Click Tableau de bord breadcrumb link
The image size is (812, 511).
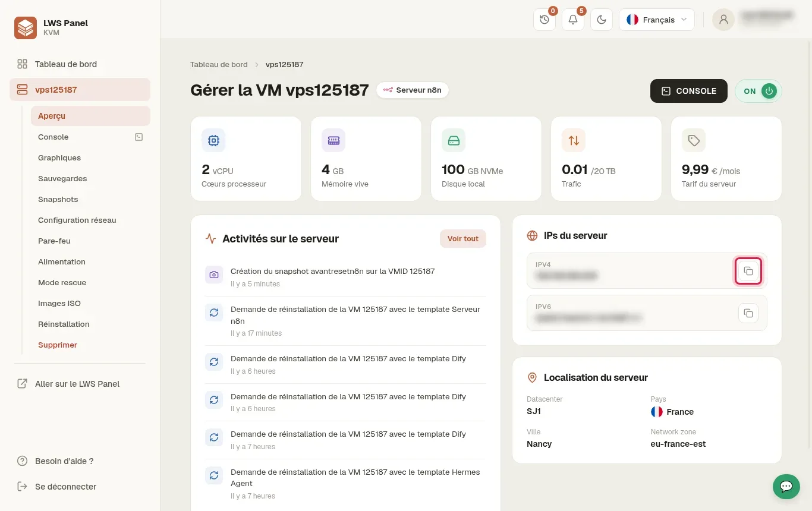click(x=219, y=64)
